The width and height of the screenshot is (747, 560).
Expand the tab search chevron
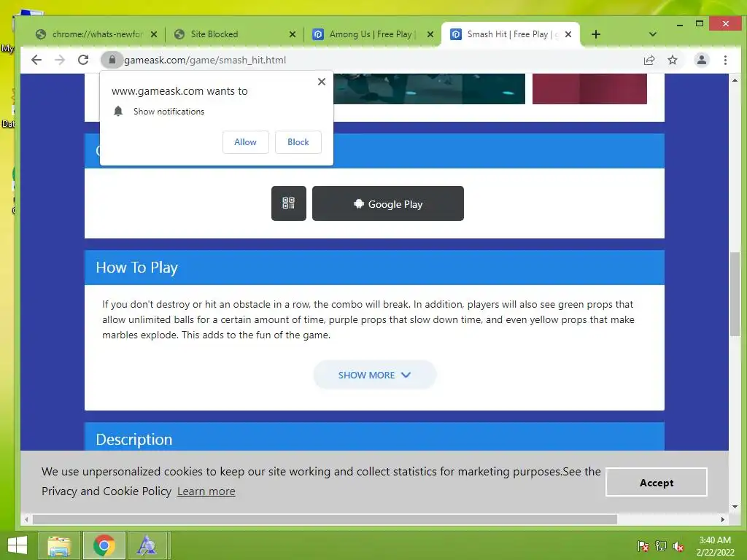click(653, 34)
